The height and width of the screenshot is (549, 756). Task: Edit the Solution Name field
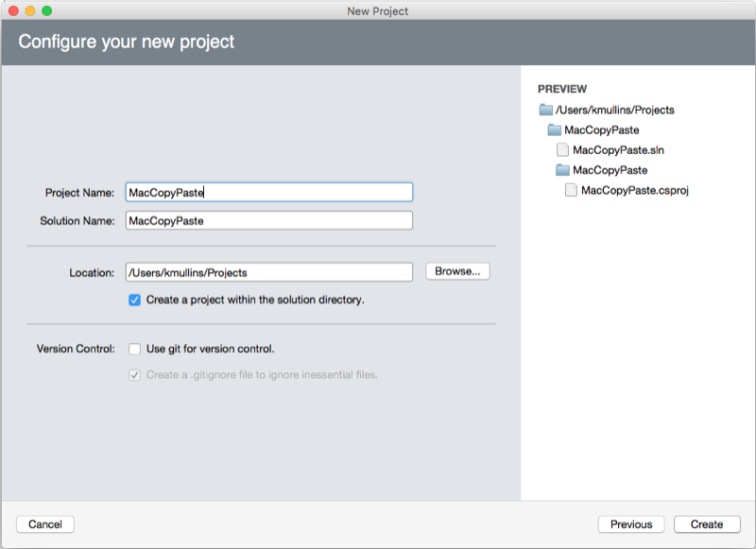(269, 219)
